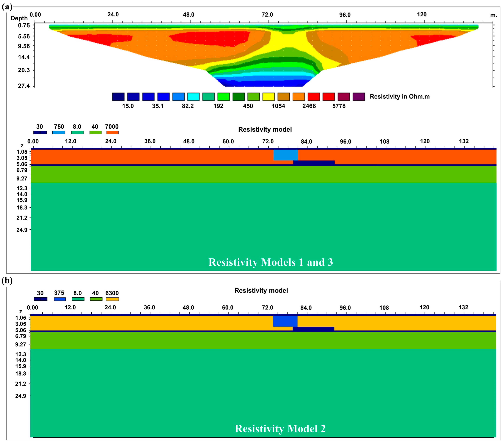Click the yellow swatch in resistivity color scale
Screen dimensions: 504x445
pyautogui.click(x=269, y=97)
